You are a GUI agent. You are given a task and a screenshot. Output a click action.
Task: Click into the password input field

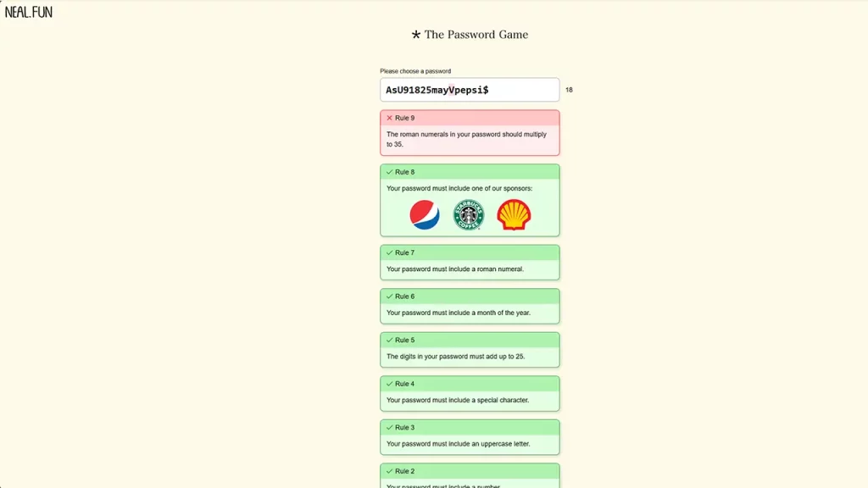point(470,90)
